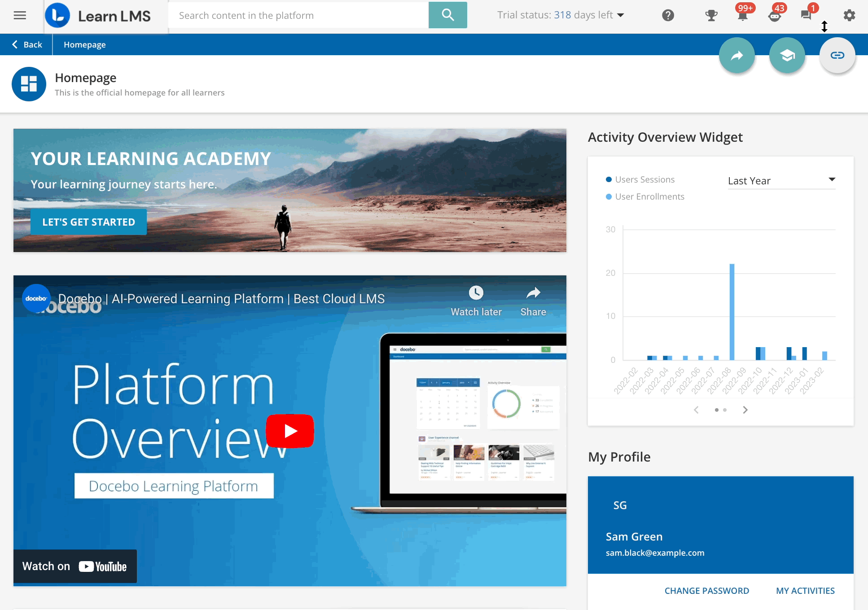Viewport: 868px width, 610px height.
Task: Open the gamification trophy icon
Action: tap(711, 16)
